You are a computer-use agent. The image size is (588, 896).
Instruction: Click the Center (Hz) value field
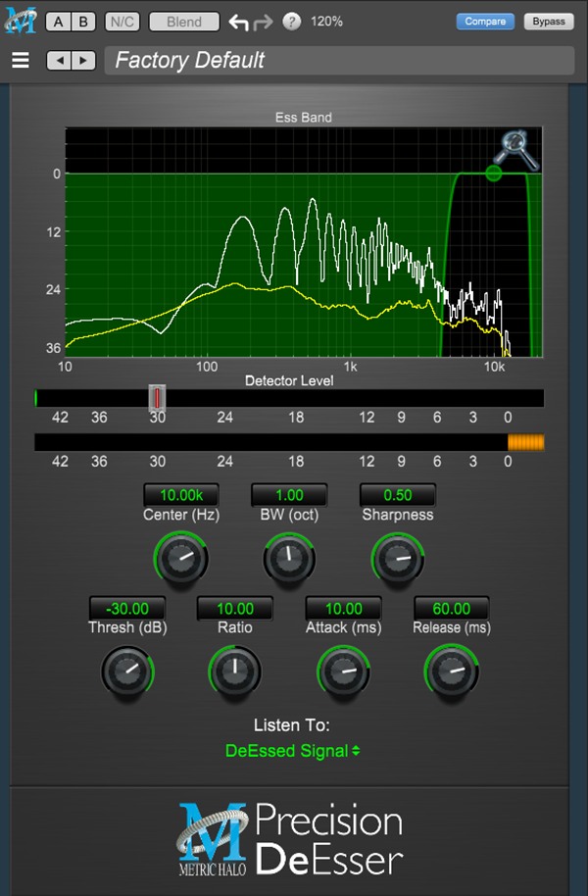click(x=181, y=495)
